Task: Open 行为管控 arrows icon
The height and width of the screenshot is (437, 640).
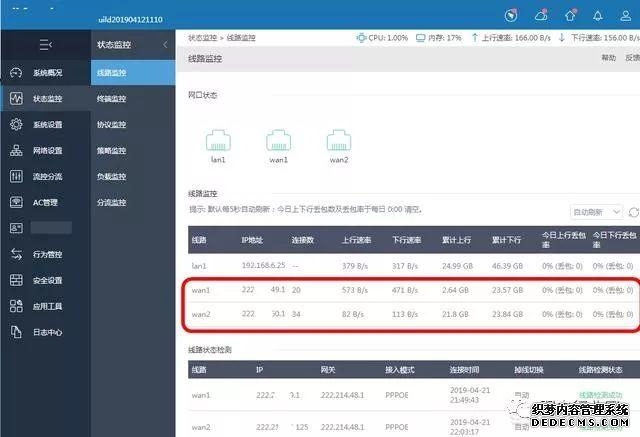Action: pos(16,254)
